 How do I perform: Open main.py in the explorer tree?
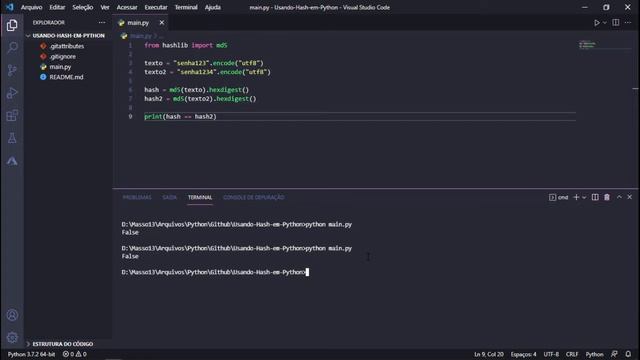[x=60, y=67]
